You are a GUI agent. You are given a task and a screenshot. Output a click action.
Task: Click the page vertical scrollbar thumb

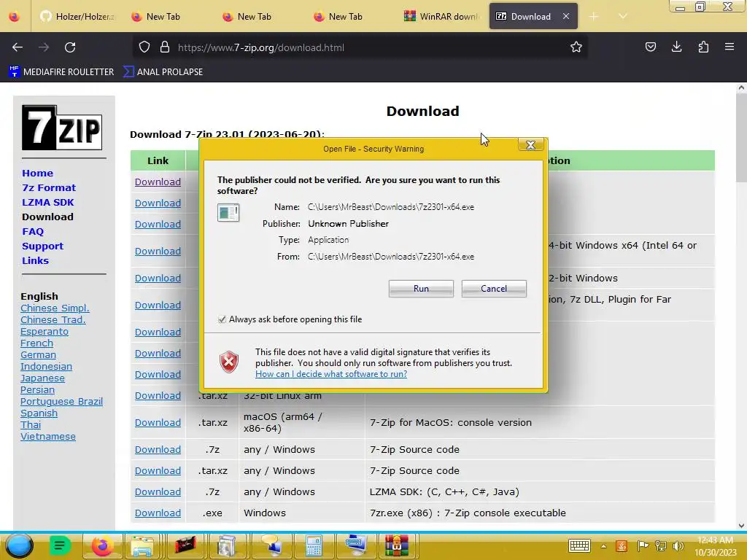[741, 138]
